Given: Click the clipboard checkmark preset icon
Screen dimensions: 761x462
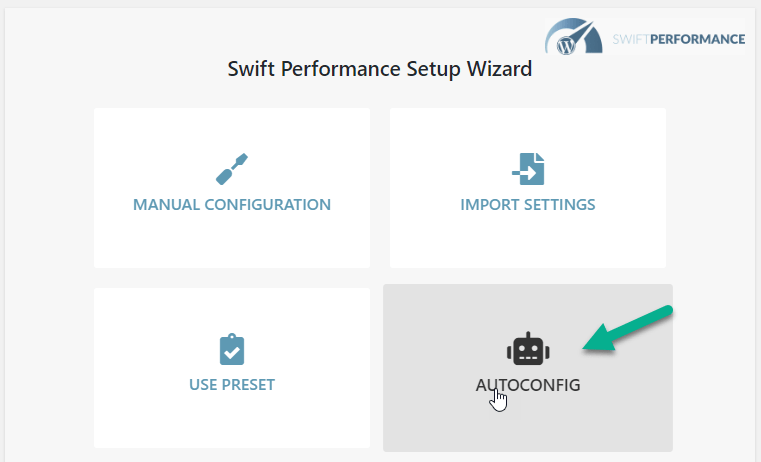Looking at the screenshot, I should pyautogui.click(x=232, y=349).
